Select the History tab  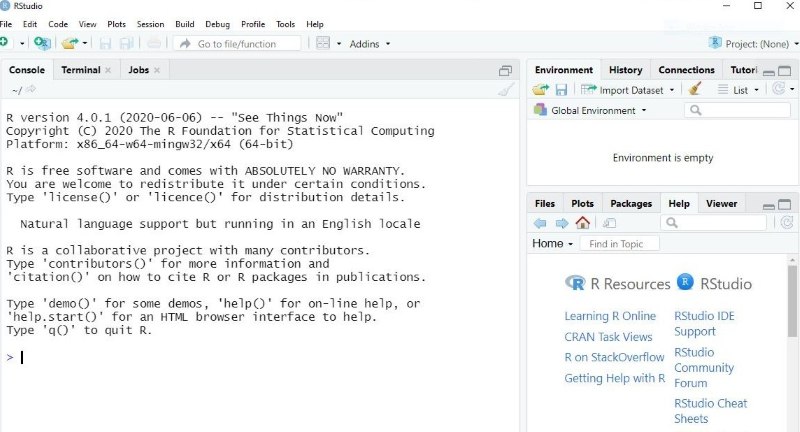point(626,70)
